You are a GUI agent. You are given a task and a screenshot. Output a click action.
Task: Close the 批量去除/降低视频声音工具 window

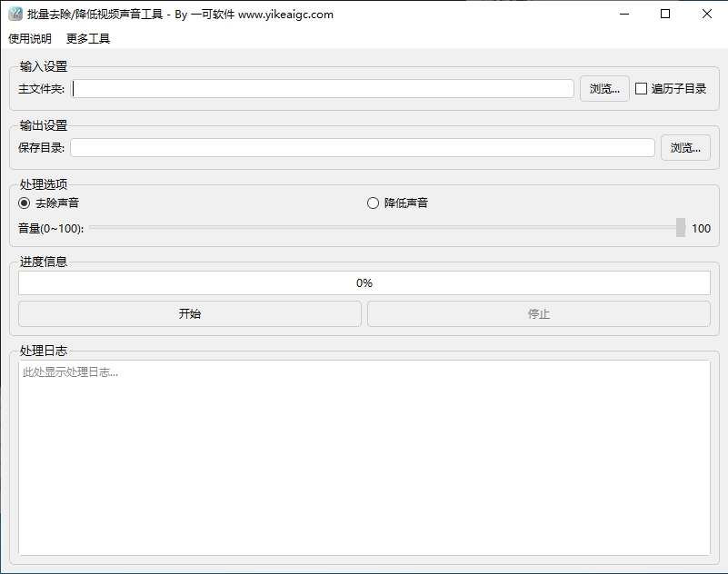point(706,14)
